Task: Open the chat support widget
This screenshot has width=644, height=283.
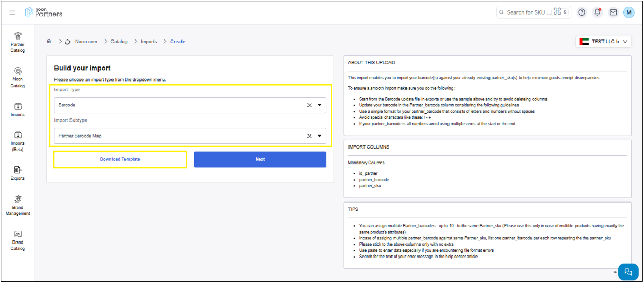Action: pos(628,272)
